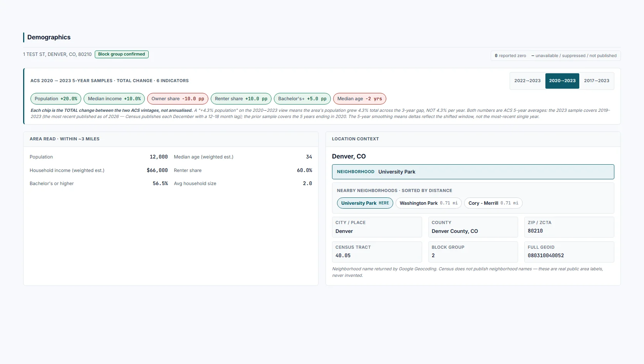Click the 'Each chip is the TOTAL change' note

pyautogui.click(x=320, y=113)
